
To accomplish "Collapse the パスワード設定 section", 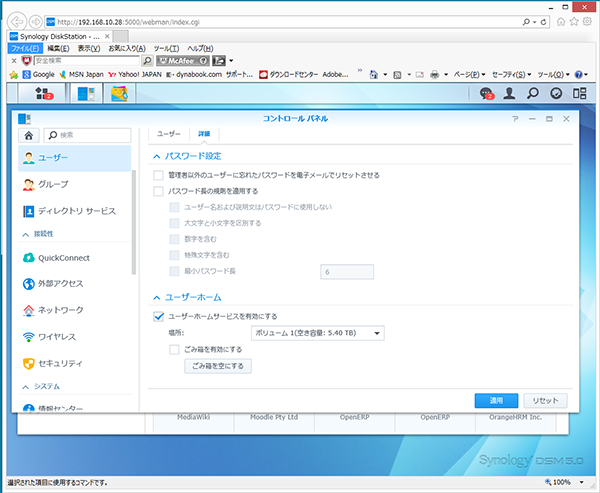I will [157, 157].
